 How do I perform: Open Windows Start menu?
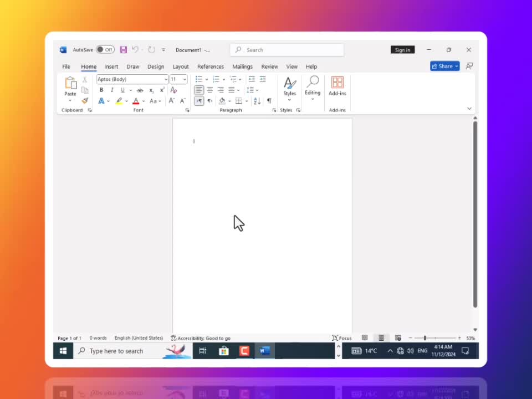tap(63, 351)
